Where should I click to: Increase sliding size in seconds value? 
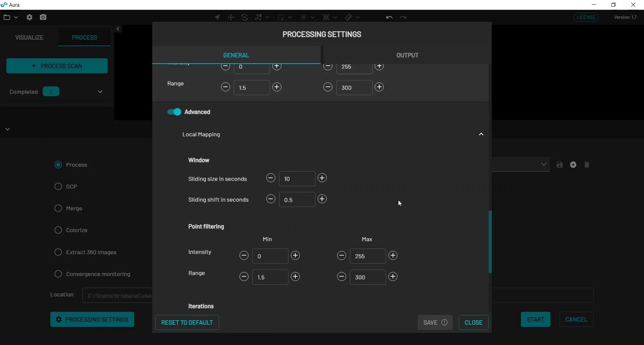coord(322,178)
